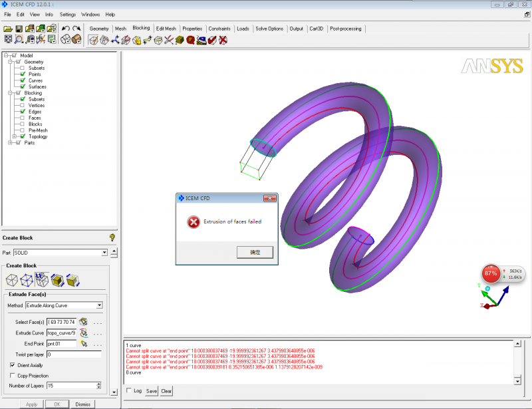532x409 pixels.
Task: Click the Split Block tool icon
Action: pos(104,41)
